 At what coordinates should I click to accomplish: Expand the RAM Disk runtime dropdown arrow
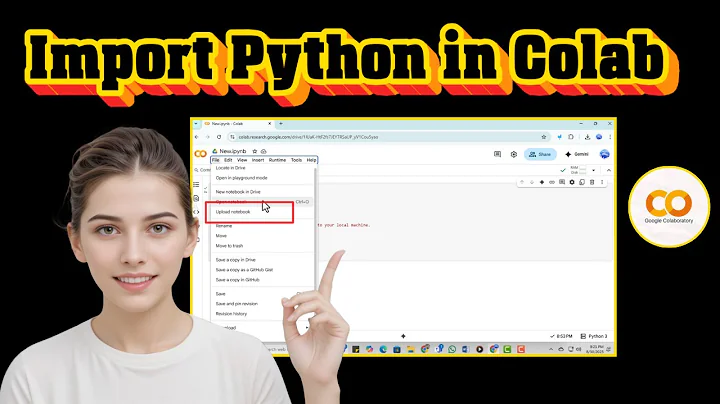[x=593, y=170]
